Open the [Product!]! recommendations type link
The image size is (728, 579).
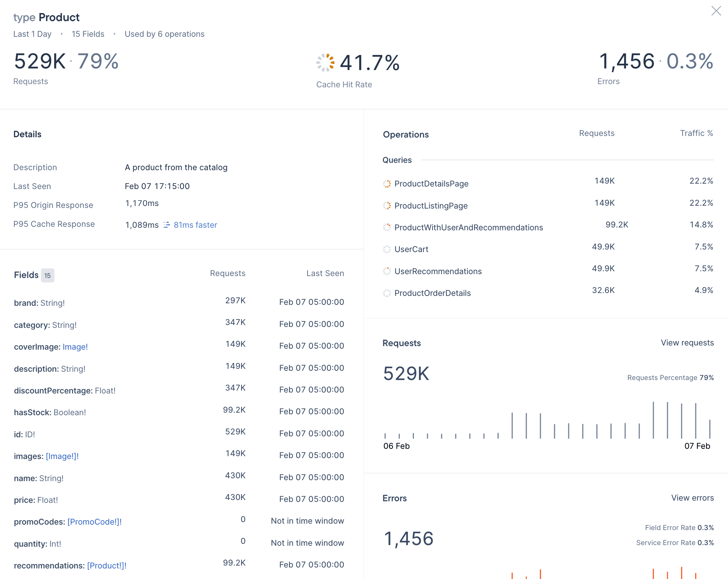(x=107, y=566)
